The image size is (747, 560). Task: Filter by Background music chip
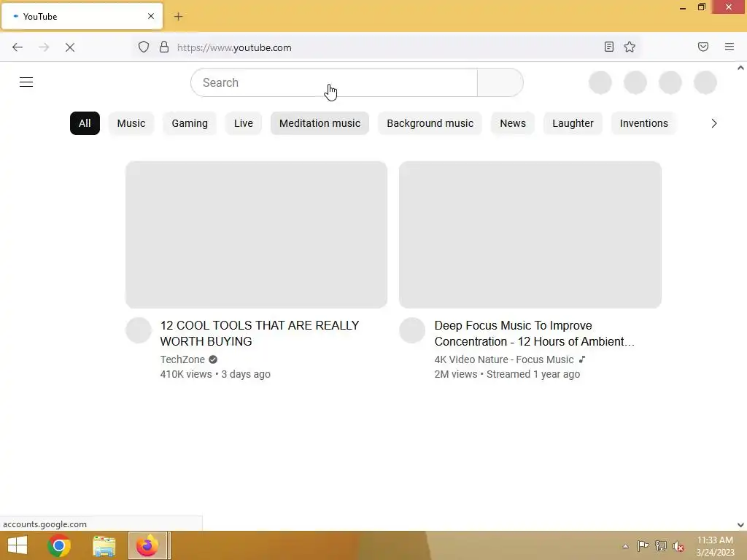click(430, 123)
